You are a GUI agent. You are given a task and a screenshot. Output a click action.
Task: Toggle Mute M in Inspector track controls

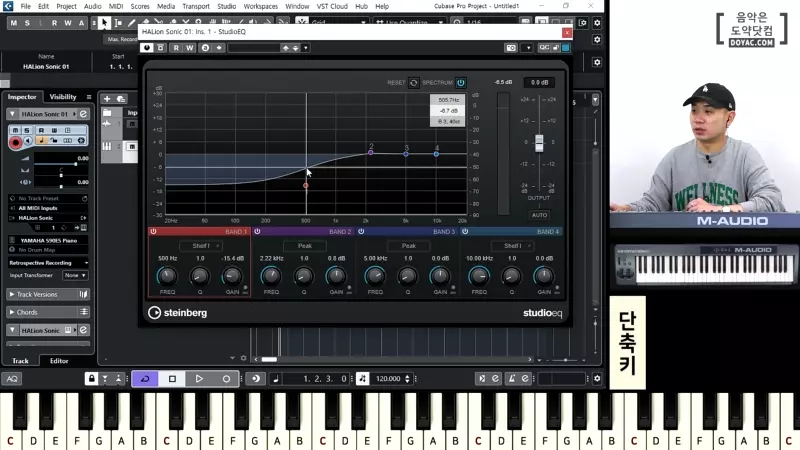pos(15,131)
